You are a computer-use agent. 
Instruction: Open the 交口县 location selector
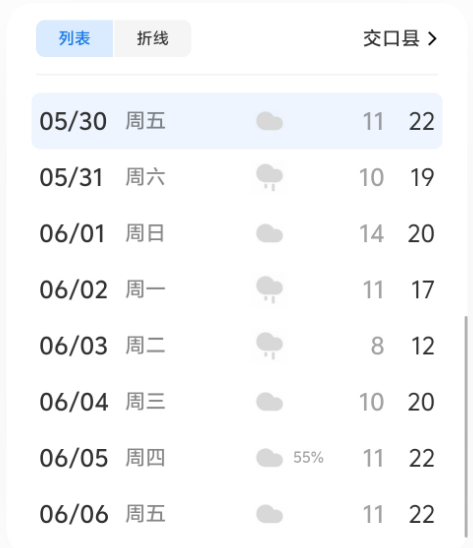coord(400,38)
